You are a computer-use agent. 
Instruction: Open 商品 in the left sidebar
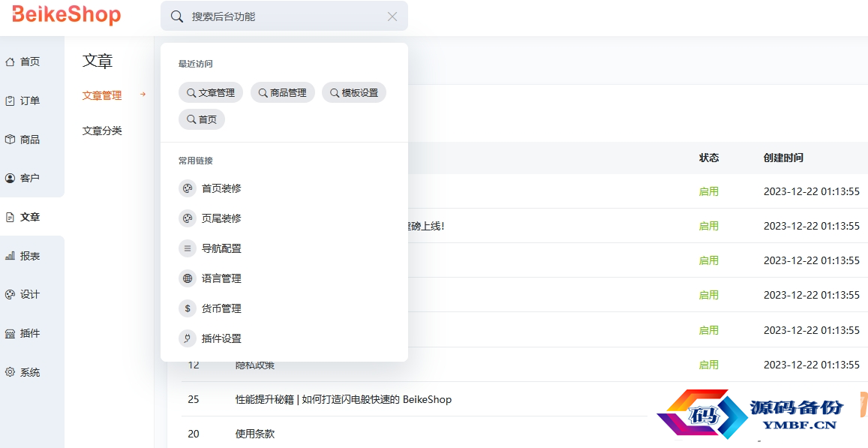point(30,140)
